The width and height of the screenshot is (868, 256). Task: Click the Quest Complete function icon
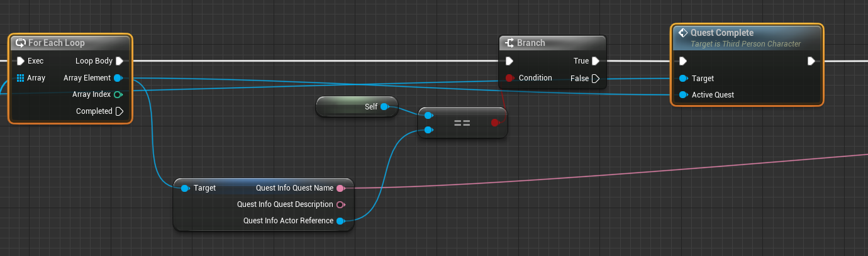683,33
